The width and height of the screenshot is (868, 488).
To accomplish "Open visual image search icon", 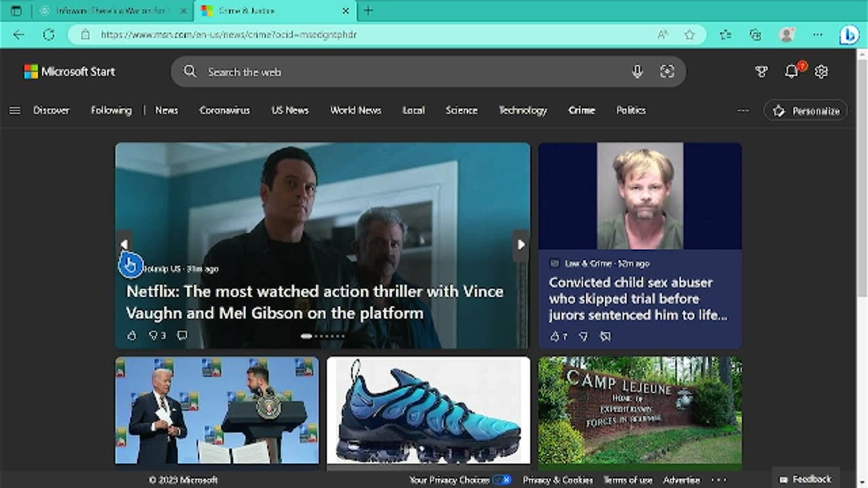I will click(x=667, y=72).
